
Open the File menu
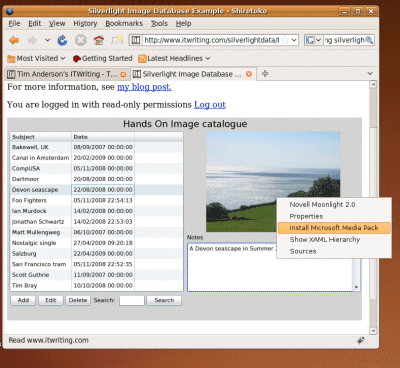tap(14, 24)
